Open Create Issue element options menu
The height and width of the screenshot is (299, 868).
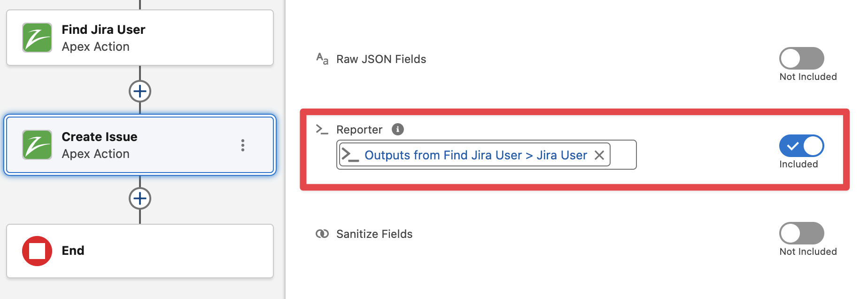click(x=243, y=145)
